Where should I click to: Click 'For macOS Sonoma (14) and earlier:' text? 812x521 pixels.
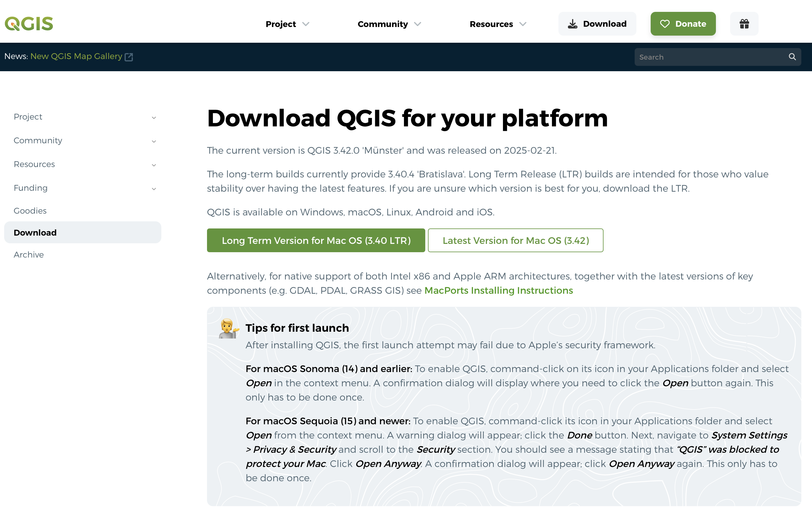[x=329, y=369]
